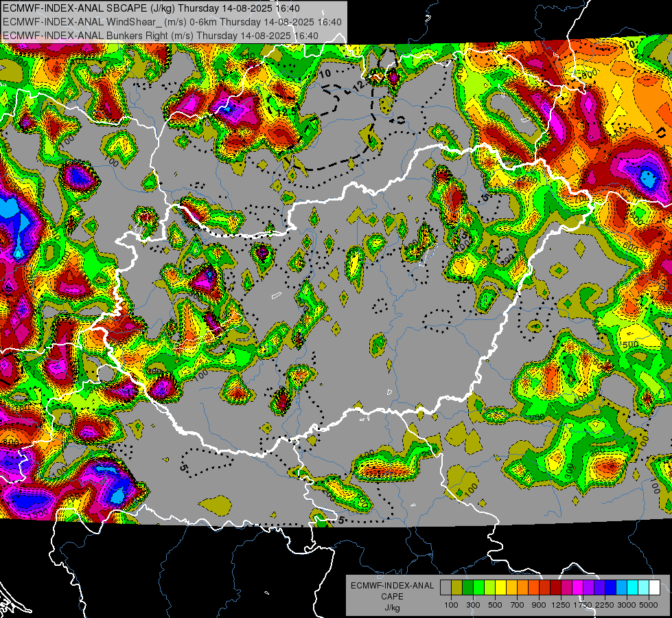Click the grey swatch in the CAPE legend
Image resolution: width=672 pixels, height=618 pixels.
(x=445, y=588)
